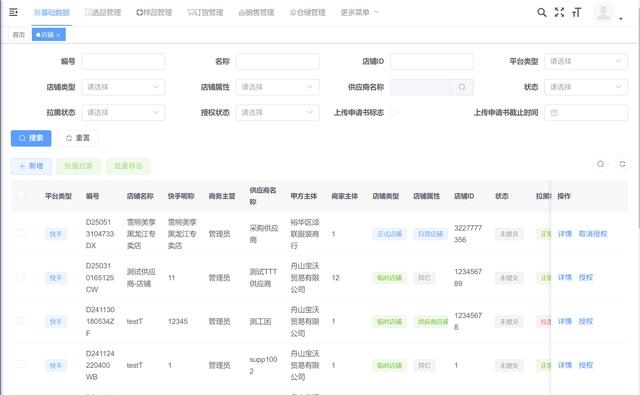Image resolution: width=640 pixels, height=395 pixels.
Task: Open the 仓储管理 top menu
Action: point(308,13)
